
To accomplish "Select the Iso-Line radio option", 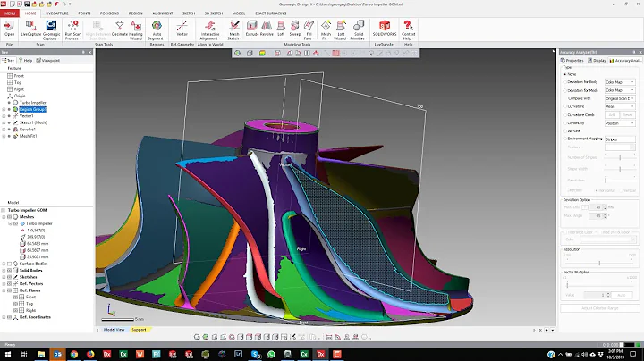I will (565, 130).
